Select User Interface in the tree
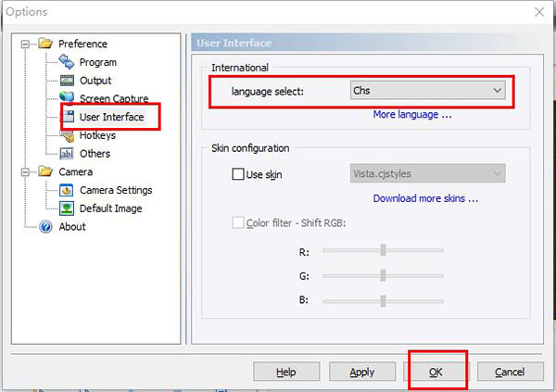The image size is (556, 392). point(111,117)
